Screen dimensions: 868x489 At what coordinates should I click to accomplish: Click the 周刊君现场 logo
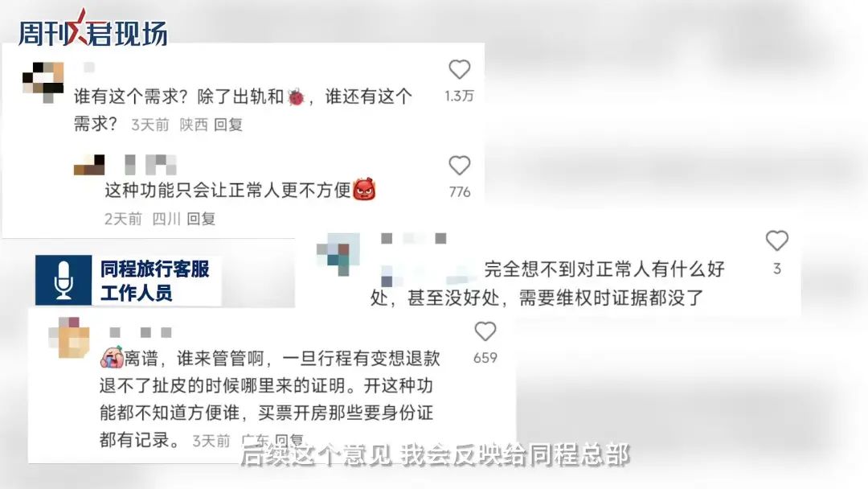(93, 29)
